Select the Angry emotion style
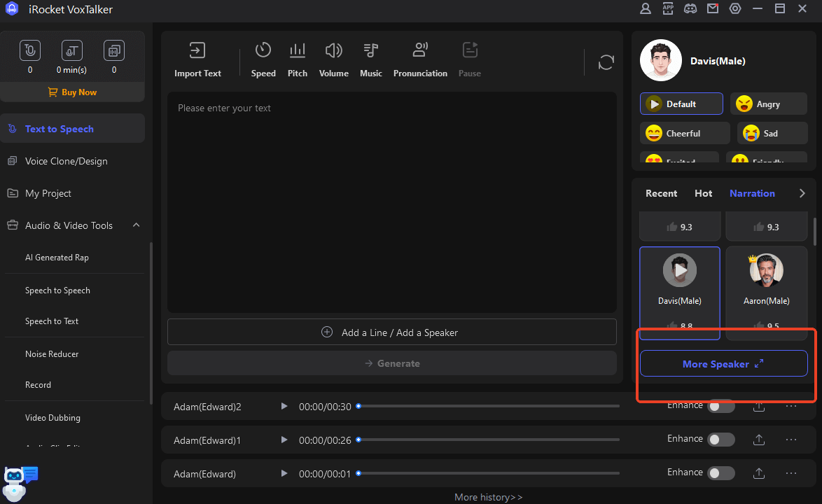 (x=769, y=104)
